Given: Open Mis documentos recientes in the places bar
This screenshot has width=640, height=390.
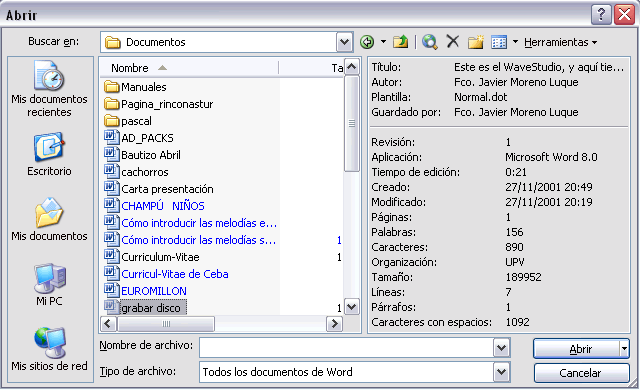Looking at the screenshot, I should [x=49, y=89].
